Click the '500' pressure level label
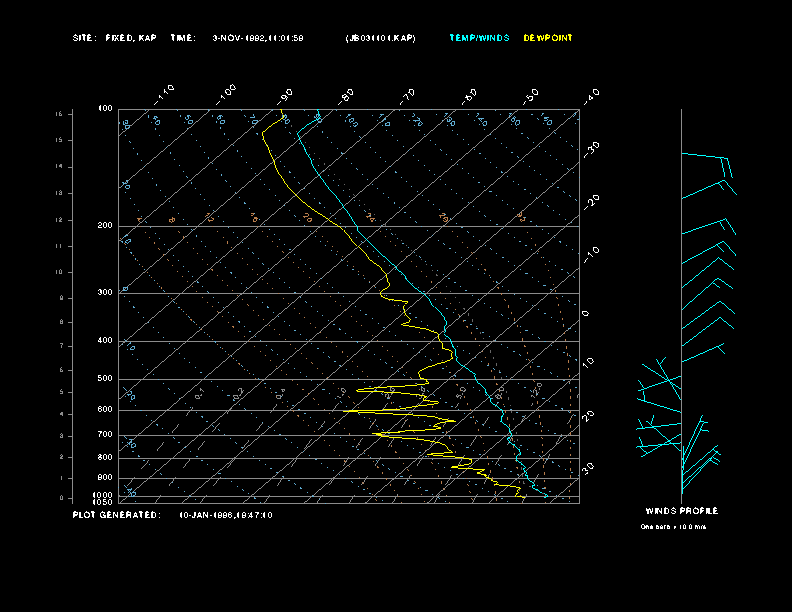The image size is (792, 612). (105, 379)
